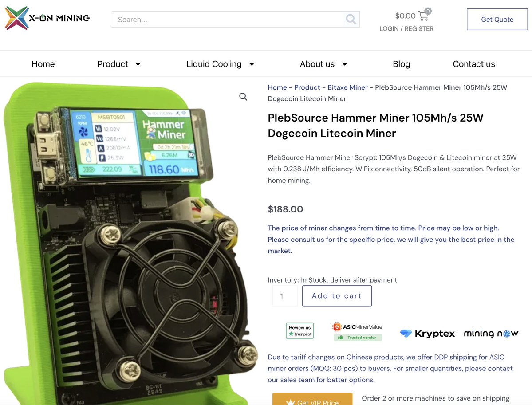Screen dimensions: 532x405
Task: Click the X-ON Mining logo
Action: [x=47, y=18]
